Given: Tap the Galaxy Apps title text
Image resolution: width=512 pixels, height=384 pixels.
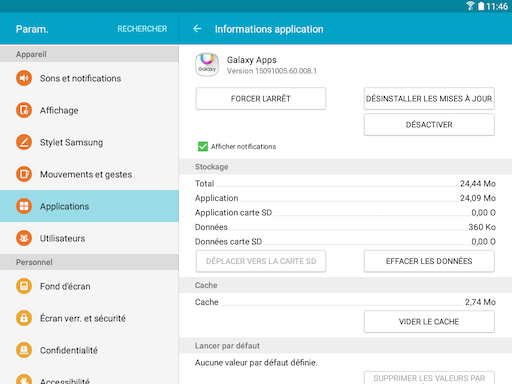Looking at the screenshot, I should [x=252, y=60].
